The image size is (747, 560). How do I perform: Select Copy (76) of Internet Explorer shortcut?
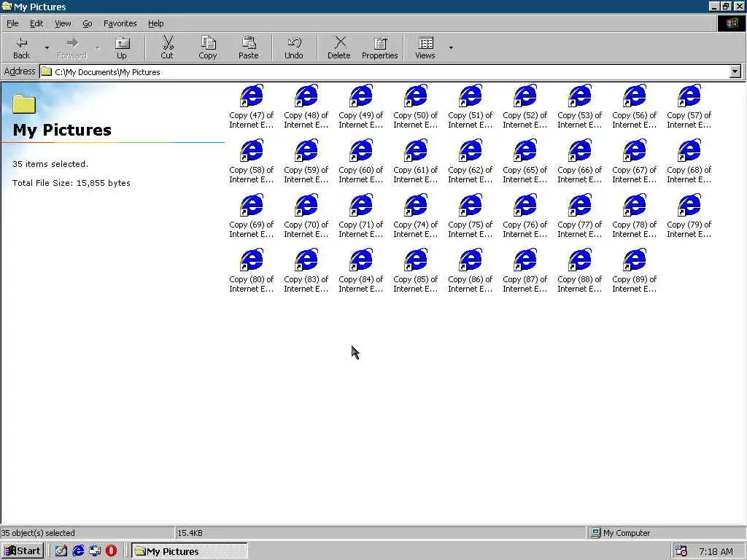525,216
